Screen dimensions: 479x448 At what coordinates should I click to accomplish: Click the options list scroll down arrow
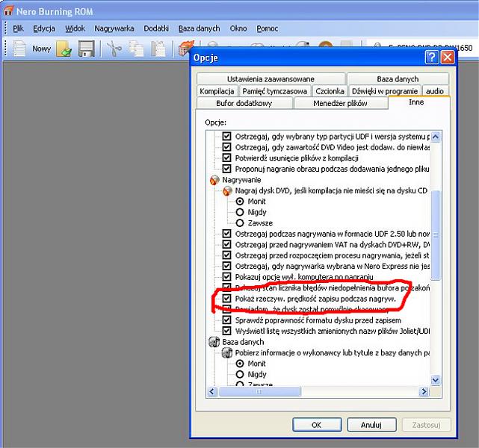[436, 380]
